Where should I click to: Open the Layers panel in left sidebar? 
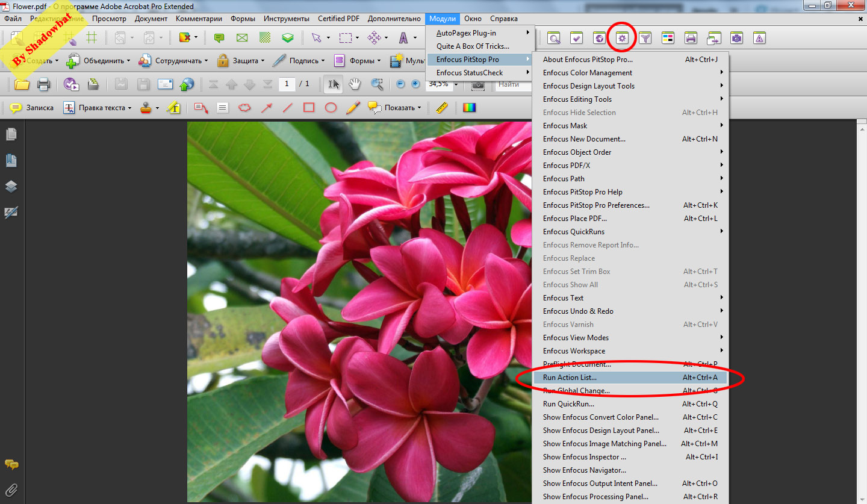point(11,186)
